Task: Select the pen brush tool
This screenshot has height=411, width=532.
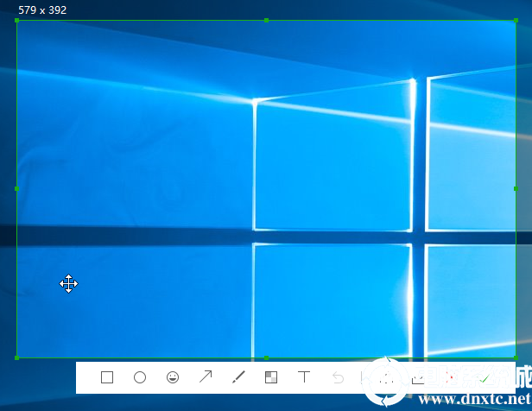Action: pyautogui.click(x=239, y=377)
